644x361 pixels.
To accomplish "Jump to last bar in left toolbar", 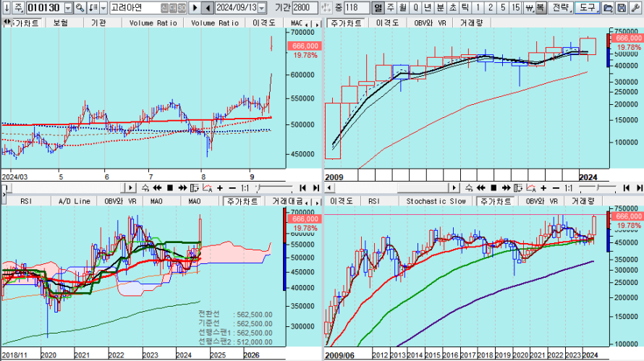I will [x=315, y=188].
